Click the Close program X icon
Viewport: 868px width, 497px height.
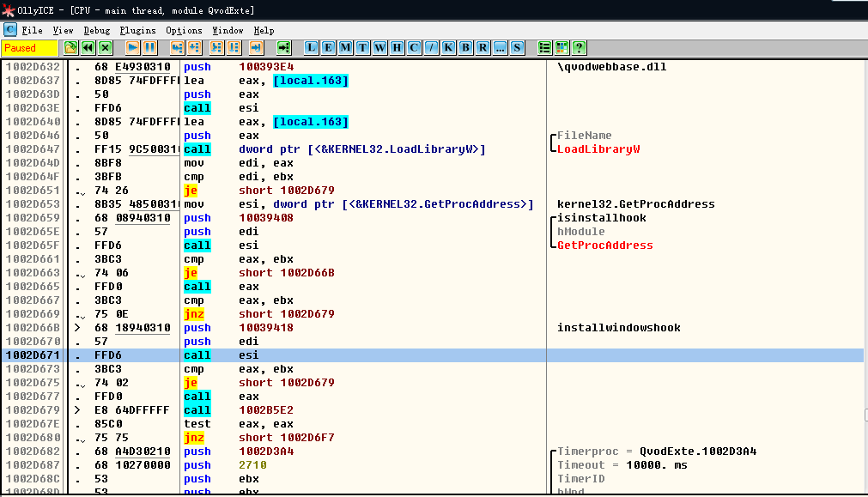coord(105,48)
